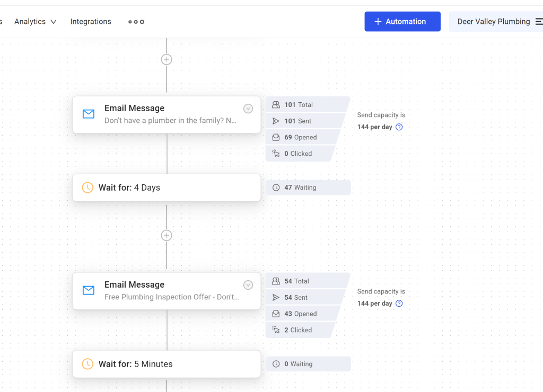This screenshot has height=392, width=543.
Task: Select the Wait for 4 Days step
Action: tap(167, 188)
